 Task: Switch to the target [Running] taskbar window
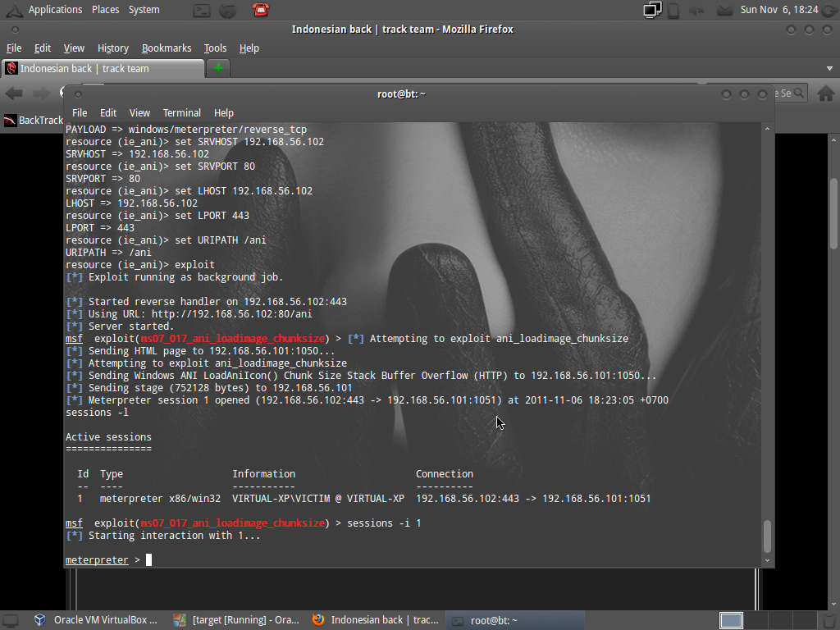click(x=237, y=620)
